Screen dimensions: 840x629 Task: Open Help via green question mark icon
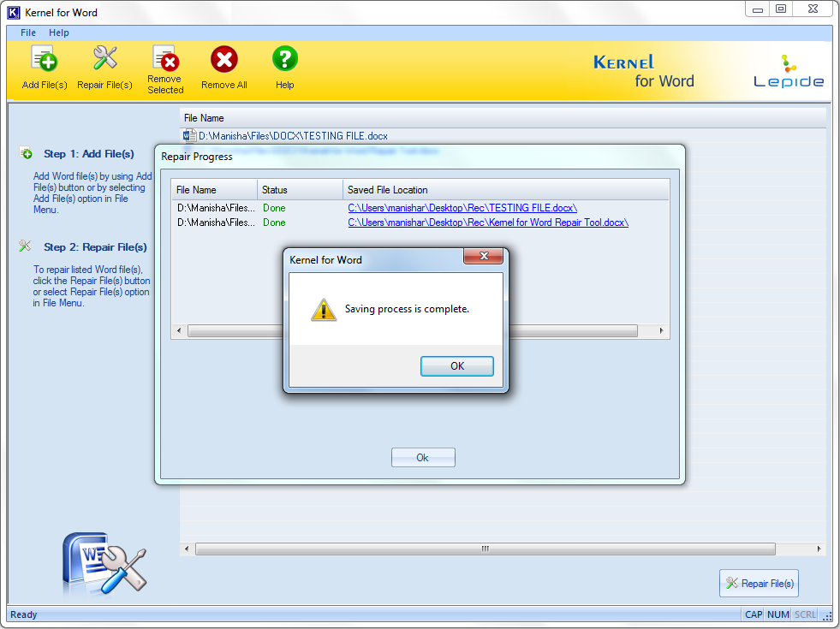coord(284,60)
